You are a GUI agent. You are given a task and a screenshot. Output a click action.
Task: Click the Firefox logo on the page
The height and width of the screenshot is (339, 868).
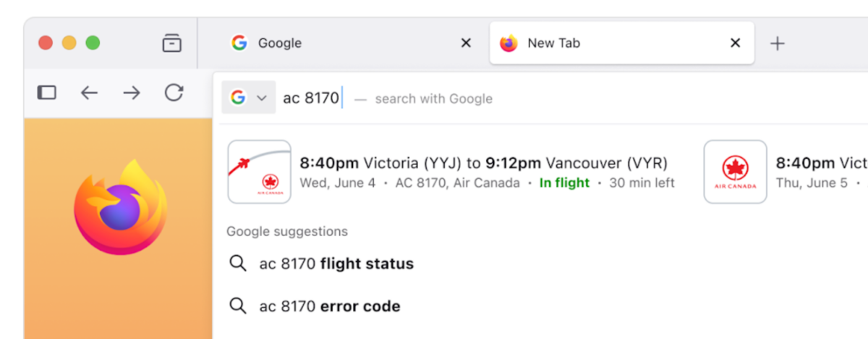tap(120, 207)
